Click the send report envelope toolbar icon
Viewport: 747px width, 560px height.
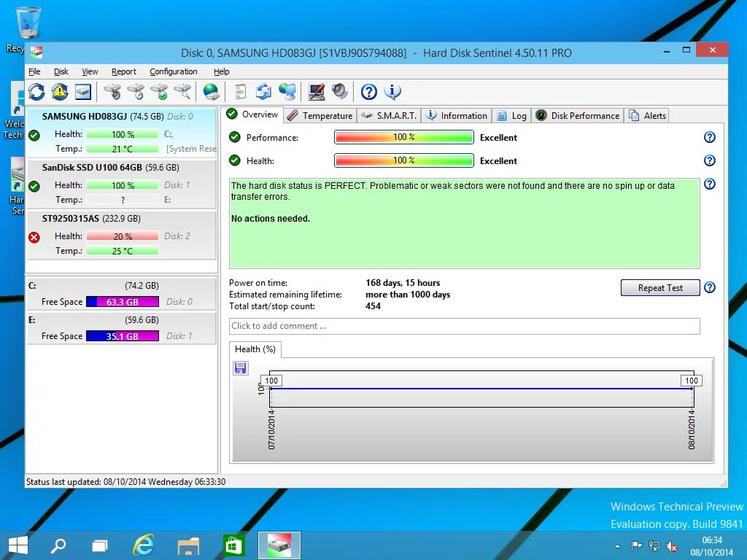pyautogui.click(x=263, y=91)
